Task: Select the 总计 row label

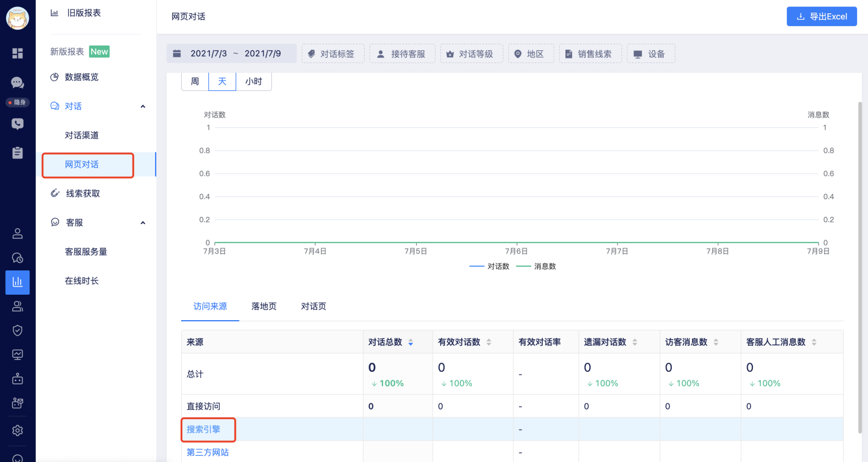Action: [195, 374]
